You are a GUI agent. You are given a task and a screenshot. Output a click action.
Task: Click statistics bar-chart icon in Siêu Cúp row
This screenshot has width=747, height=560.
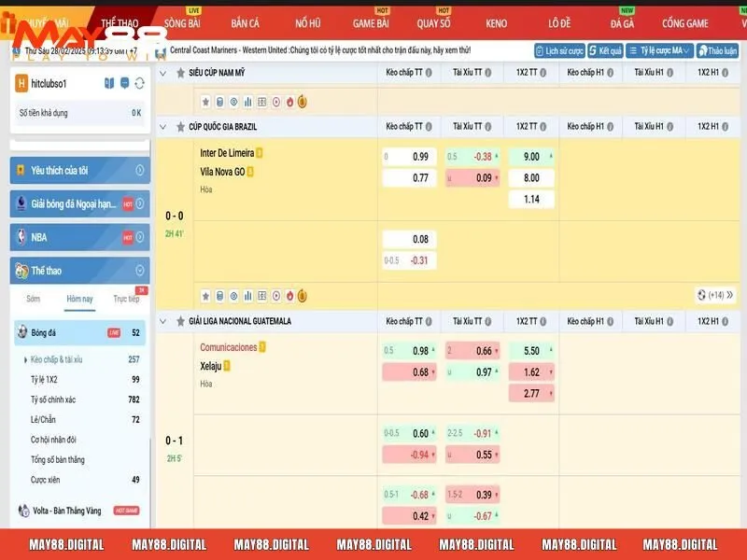pyautogui.click(x=247, y=102)
